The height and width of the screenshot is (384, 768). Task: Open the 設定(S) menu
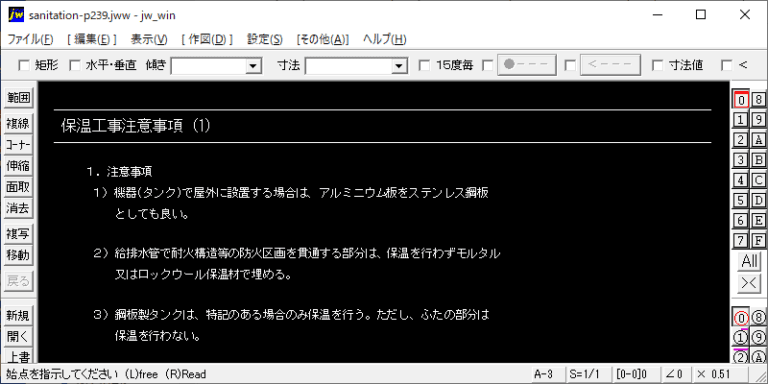(264, 39)
